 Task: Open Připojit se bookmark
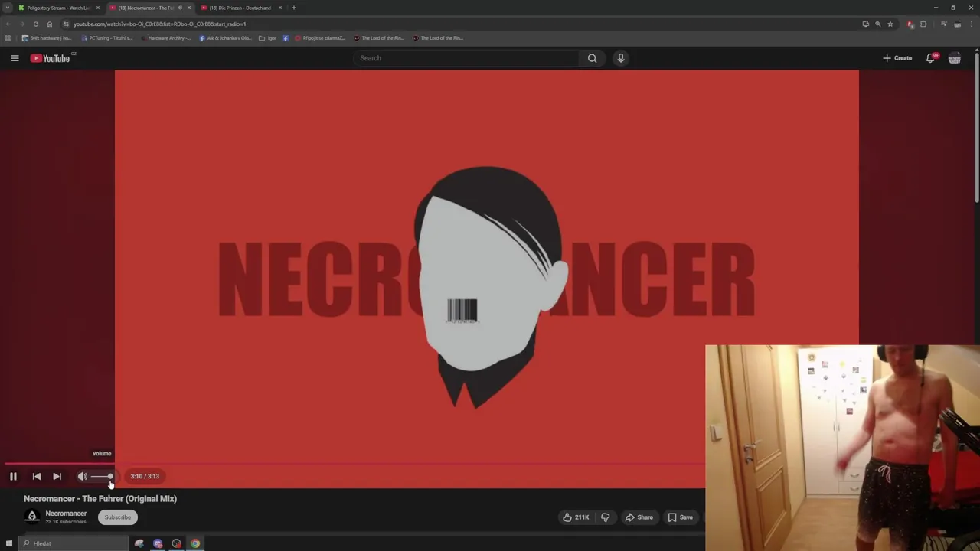click(320, 38)
